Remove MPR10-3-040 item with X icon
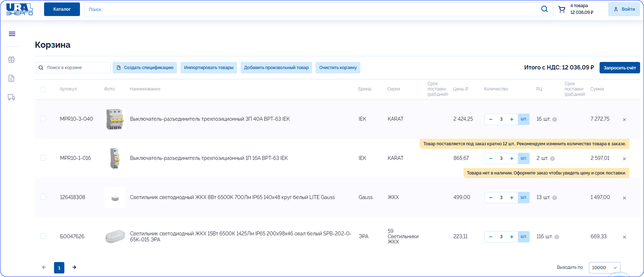644x277 pixels. click(x=624, y=120)
